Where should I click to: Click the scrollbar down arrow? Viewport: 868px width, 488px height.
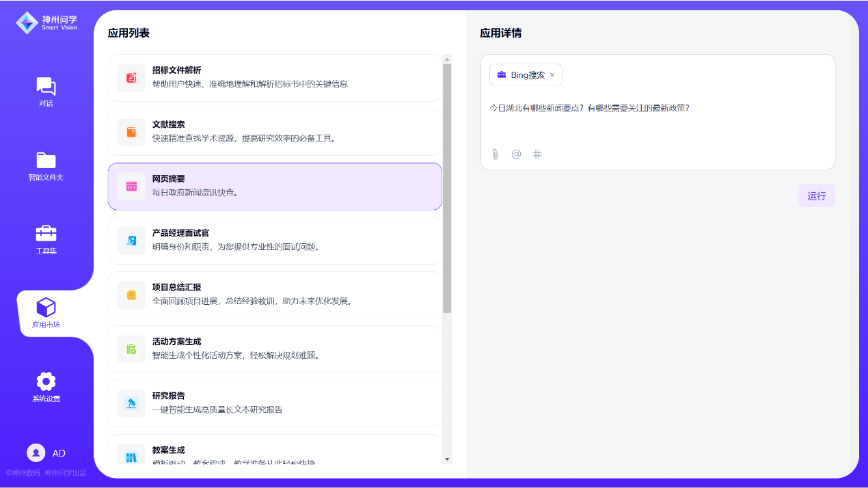(447, 459)
